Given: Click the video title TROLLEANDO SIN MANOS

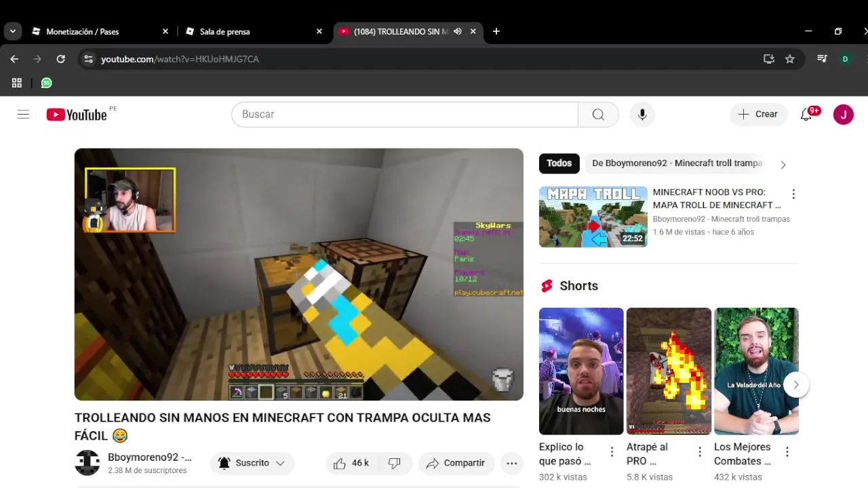Looking at the screenshot, I should point(283,426).
